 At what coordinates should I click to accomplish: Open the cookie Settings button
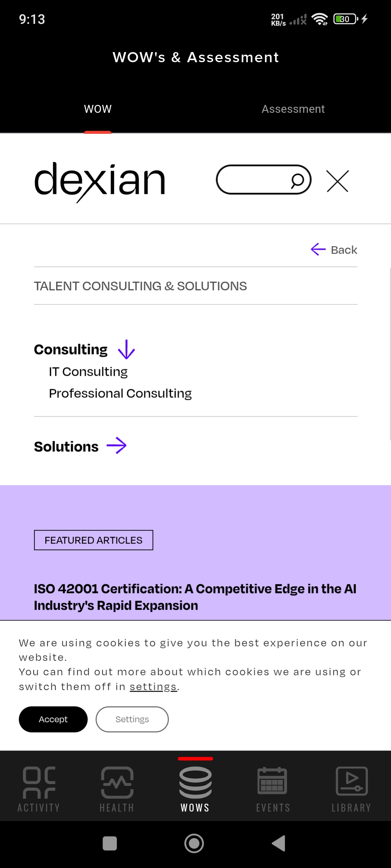point(132,719)
